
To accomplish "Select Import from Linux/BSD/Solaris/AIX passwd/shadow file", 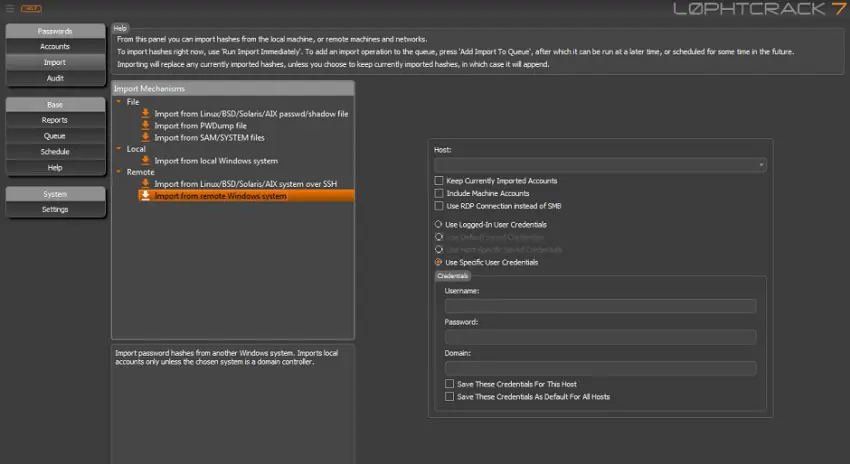I will click(251, 114).
